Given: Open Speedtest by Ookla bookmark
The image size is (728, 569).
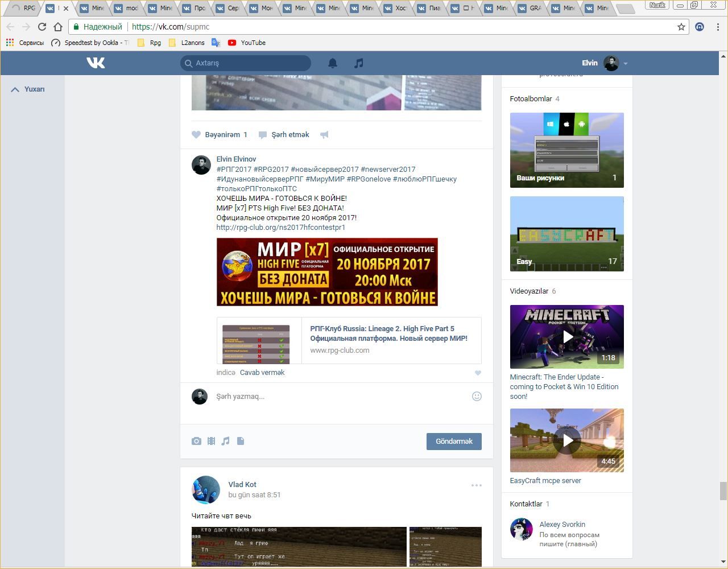Looking at the screenshot, I should [x=90, y=43].
